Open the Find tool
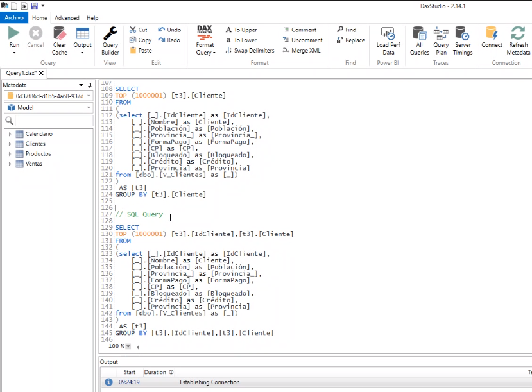Image resolution: width=532 pixels, height=392 pixels. pos(347,30)
